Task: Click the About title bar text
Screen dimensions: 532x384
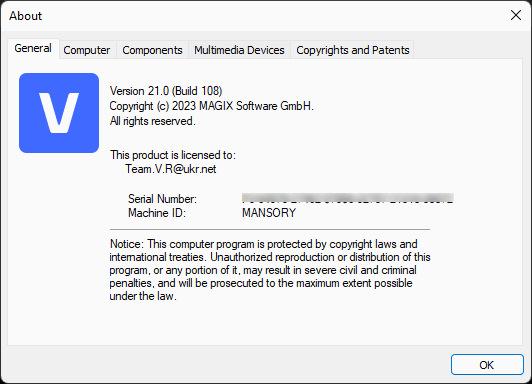Action: click(x=25, y=16)
